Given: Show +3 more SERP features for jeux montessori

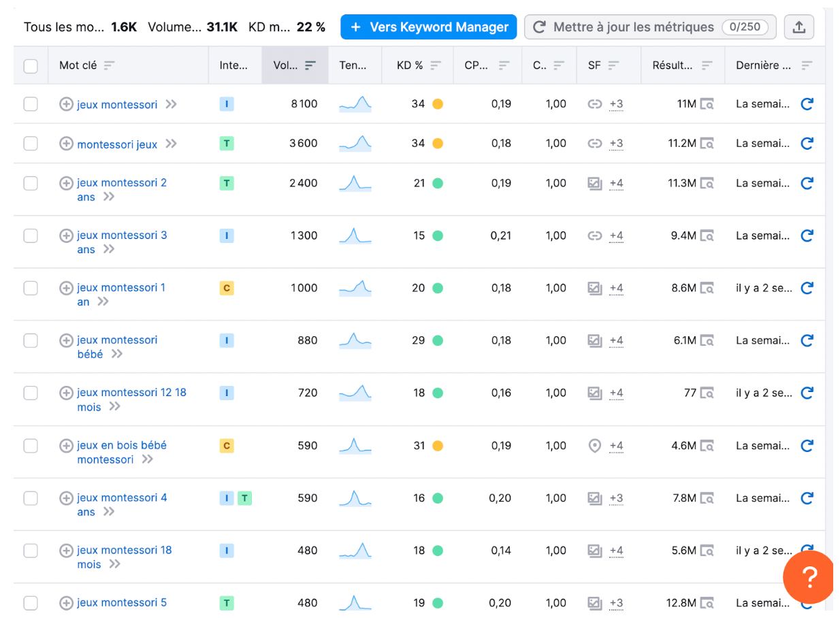Looking at the screenshot, I should [x=616, y=105].
